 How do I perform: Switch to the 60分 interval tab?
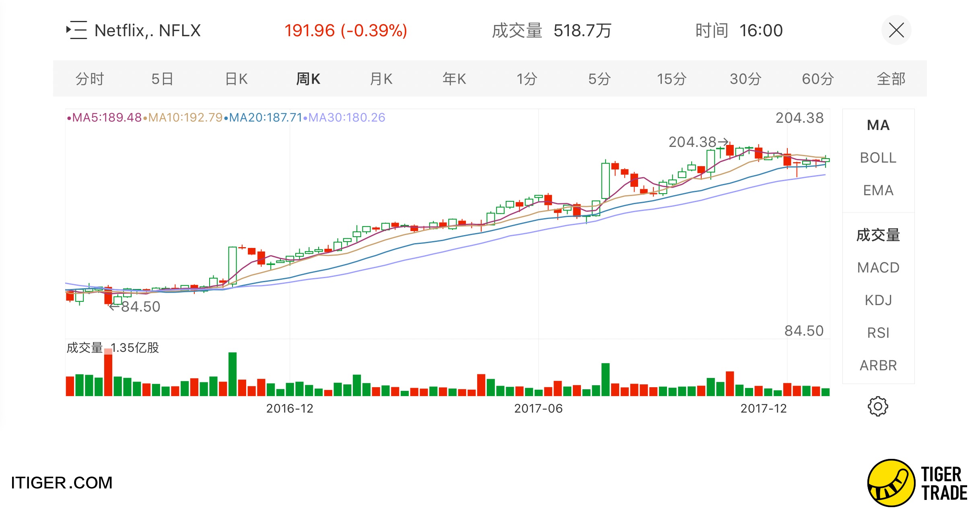(x=818, y=79)
